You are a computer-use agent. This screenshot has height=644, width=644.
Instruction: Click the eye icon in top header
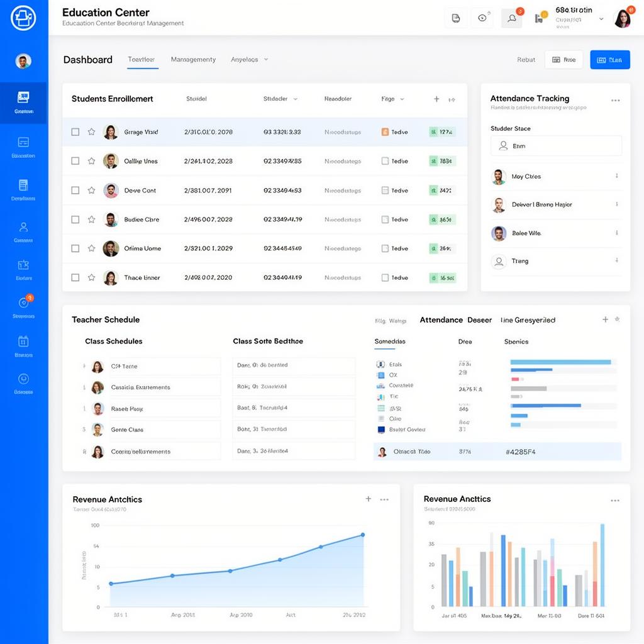pos(482,18)
